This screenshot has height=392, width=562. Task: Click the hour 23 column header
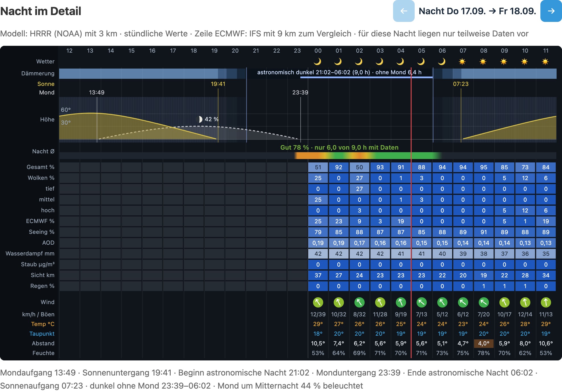pyautogui.click(x=297, y=51)
